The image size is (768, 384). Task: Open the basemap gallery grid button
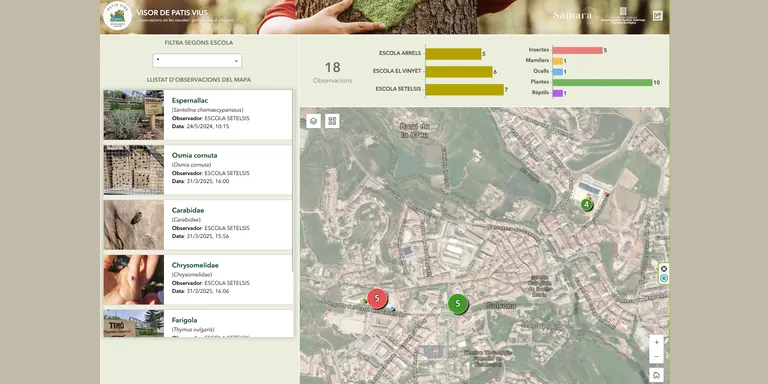(x=332, y=121)
